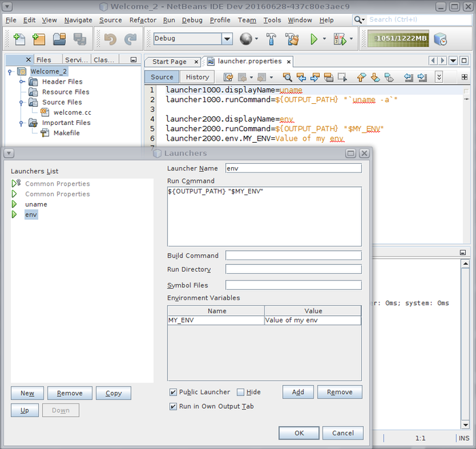Shift line right in editor toolbar
The height and width of the screenshot is (449, 476).
click(x=422, y=77)
